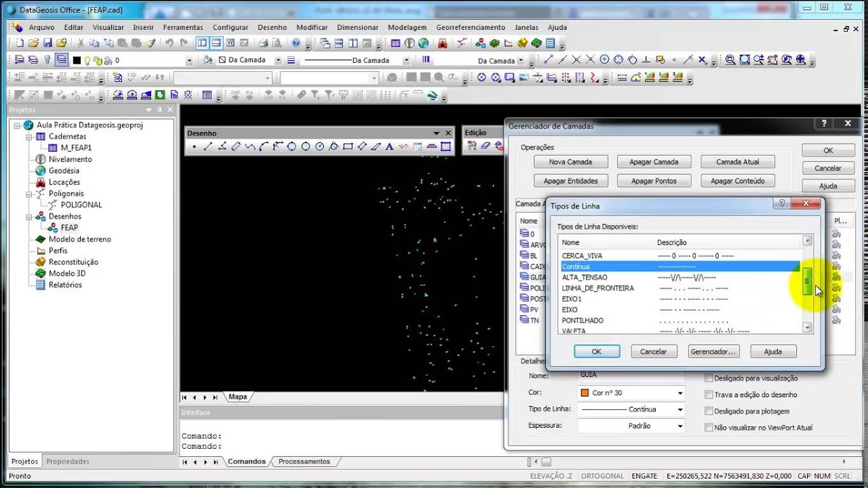Image resolution: width=868 pixels, height=488 pixels.
Task: Click the Undo arrow icon
Action: pos(169,43)
